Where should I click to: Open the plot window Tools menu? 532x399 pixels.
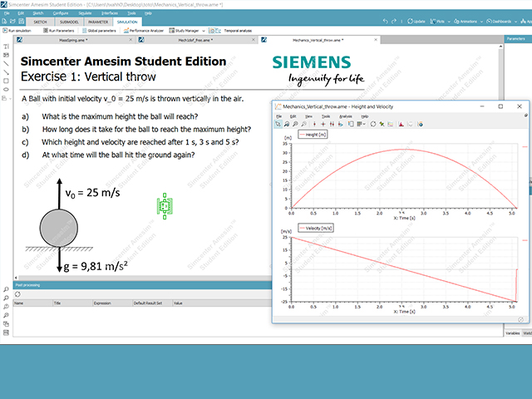pyautogui.click(x=326, y=116)
